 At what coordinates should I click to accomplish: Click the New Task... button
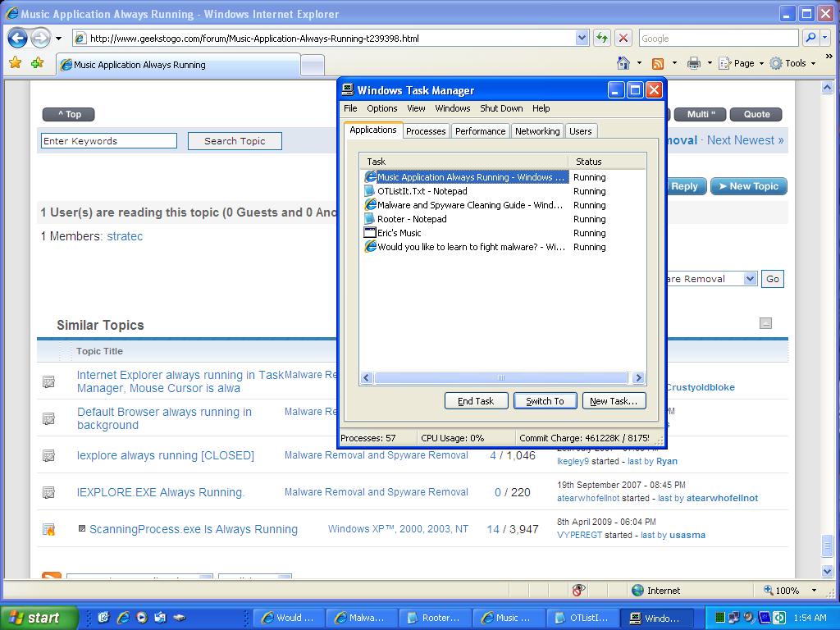(614, 400)
